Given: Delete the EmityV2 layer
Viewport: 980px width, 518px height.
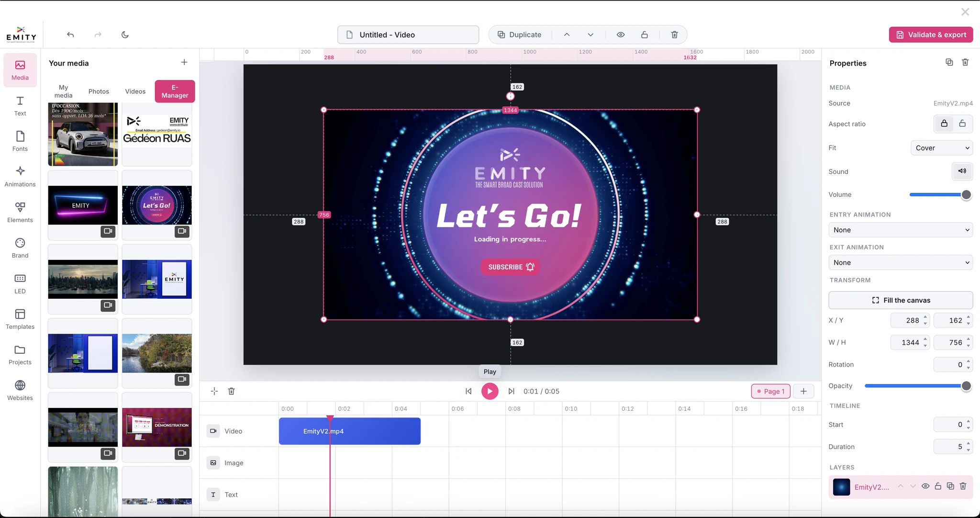Looking at the screenshot, I should (963, 486).
